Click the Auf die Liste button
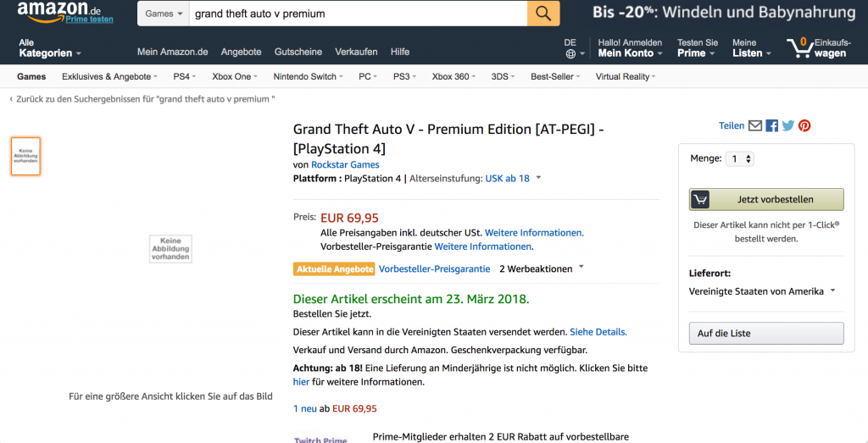This screenshot has height=443, width=868. click(x=766, y=333)
